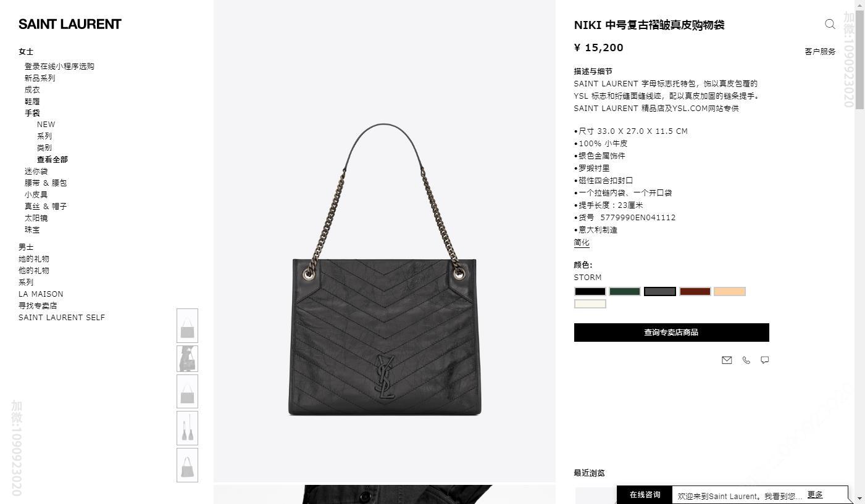Click the phone contact icon
Image resolution: width=865 pixels, height=504 pixels.
(746, 360)
